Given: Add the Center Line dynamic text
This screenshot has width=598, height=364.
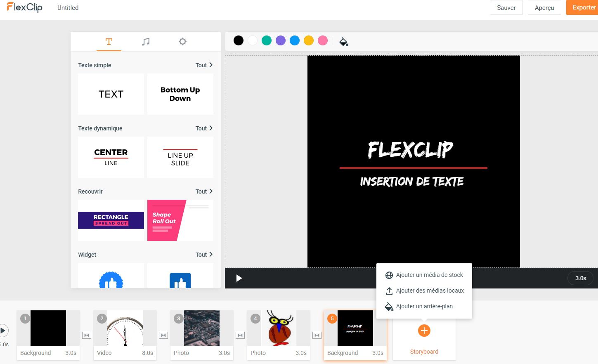Looking at the screenshot, I should click(111, 157).
